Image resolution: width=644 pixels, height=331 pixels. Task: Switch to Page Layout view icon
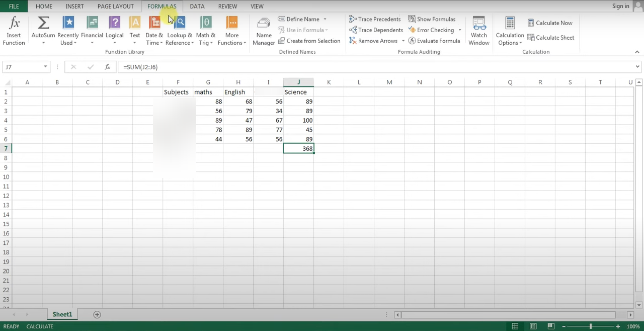click(x=533, y=326)
